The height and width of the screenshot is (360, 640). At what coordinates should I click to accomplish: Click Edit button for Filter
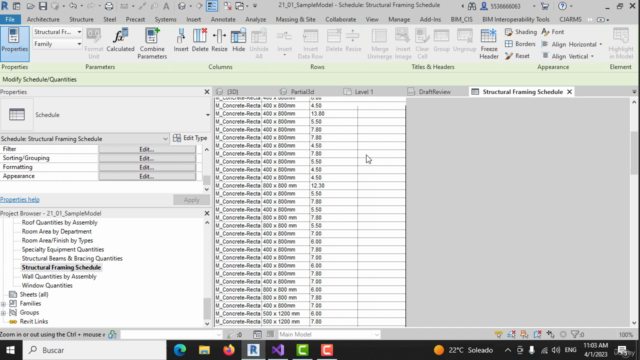pos(147,149)
